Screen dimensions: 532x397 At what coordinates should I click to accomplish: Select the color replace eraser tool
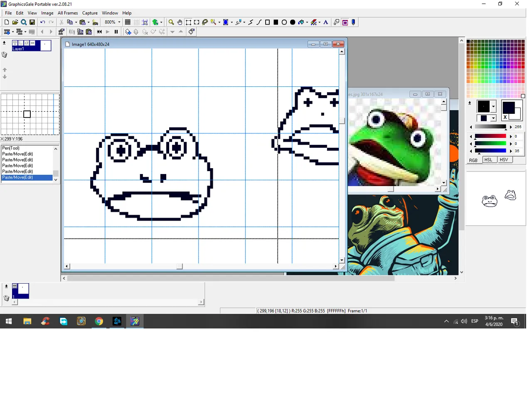pyautogui.click(x=314, y=22)
